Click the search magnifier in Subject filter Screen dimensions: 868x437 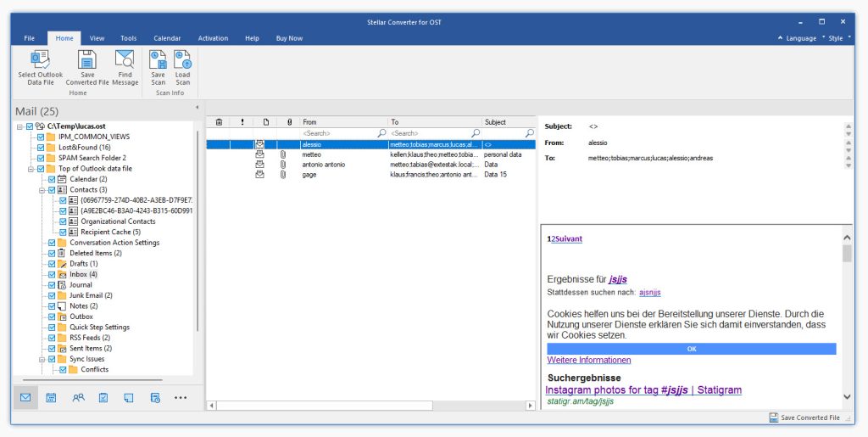(530, 133)
